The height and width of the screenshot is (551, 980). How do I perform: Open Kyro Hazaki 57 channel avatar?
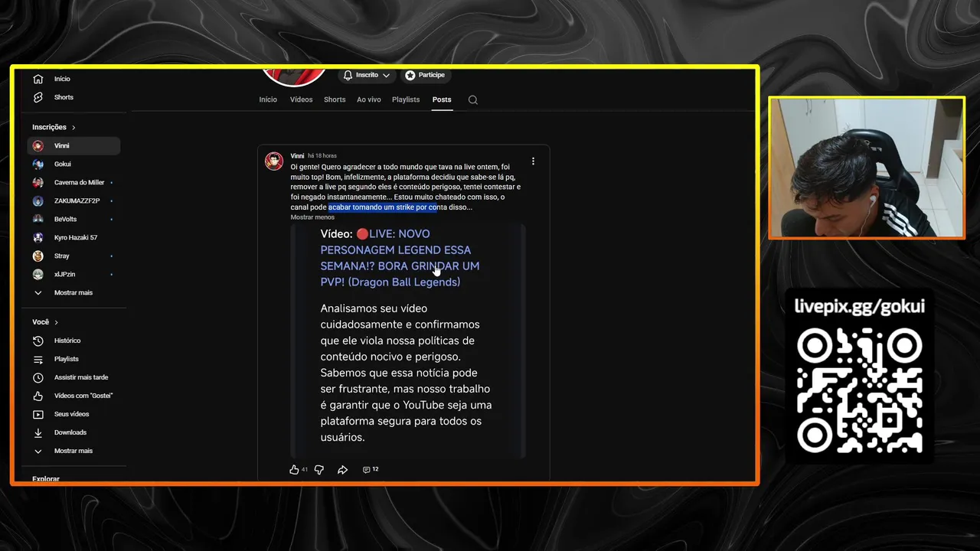pyautogui.click(x=38, y=237)
